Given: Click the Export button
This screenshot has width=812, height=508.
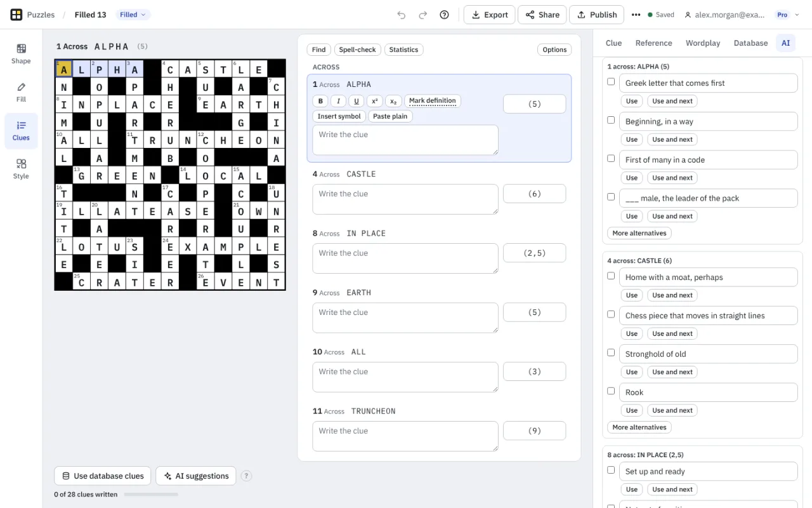Looking at the screenshot, I should pyautogui.click(x=489, y=15).
